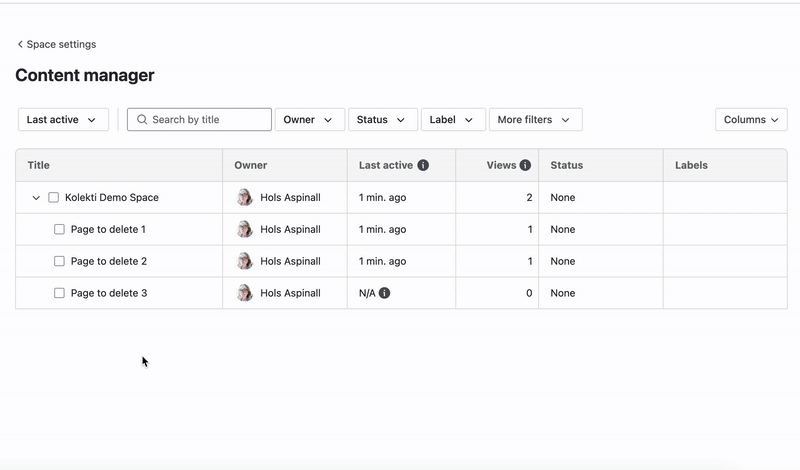Image resolution: width=800 pixels, height=470 pixels.
Task: Click status None in Page to delete 3 row
Action: pos(563,293)
